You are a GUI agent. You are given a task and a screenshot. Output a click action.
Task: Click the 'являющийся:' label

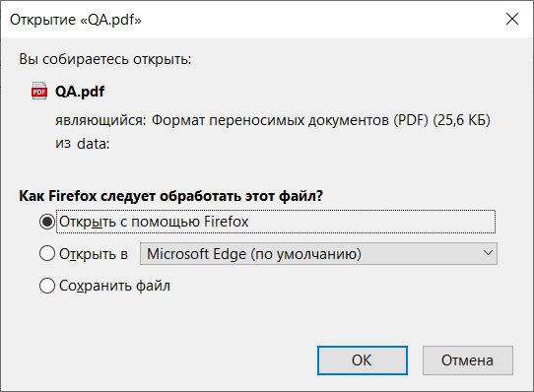tap(100, 120)
